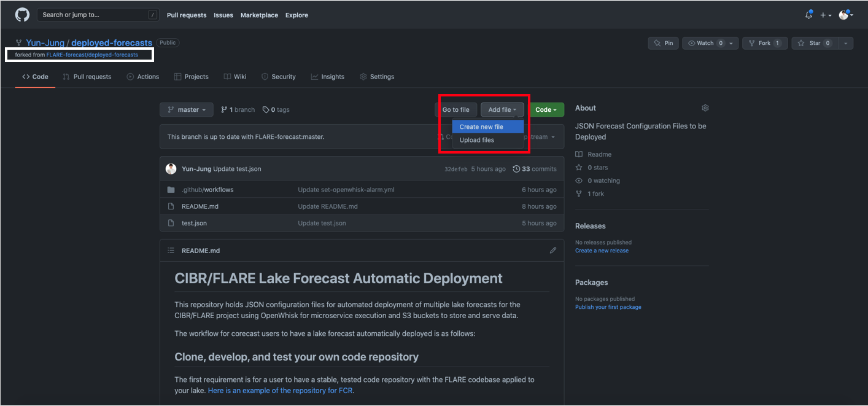Expand the Star lists dropdown arrow
Viewport: 868px width, 406px height.
(x=846, y=43)
